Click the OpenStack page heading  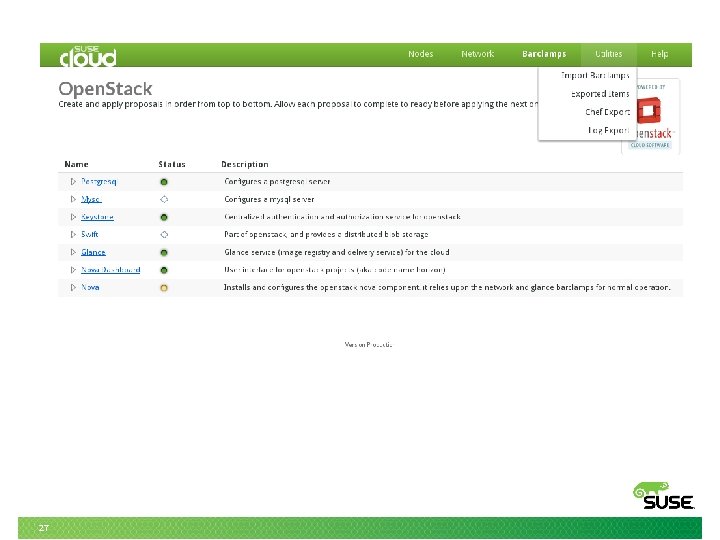coord(105,89)
